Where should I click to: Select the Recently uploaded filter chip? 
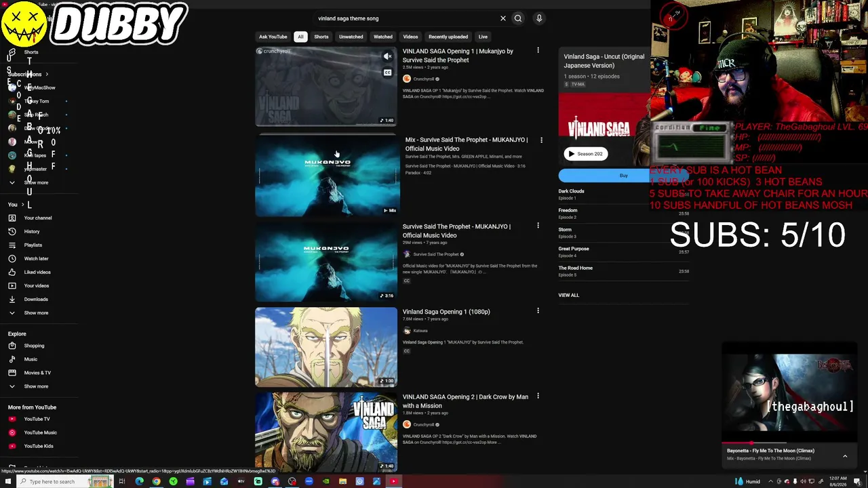[448, 37]
